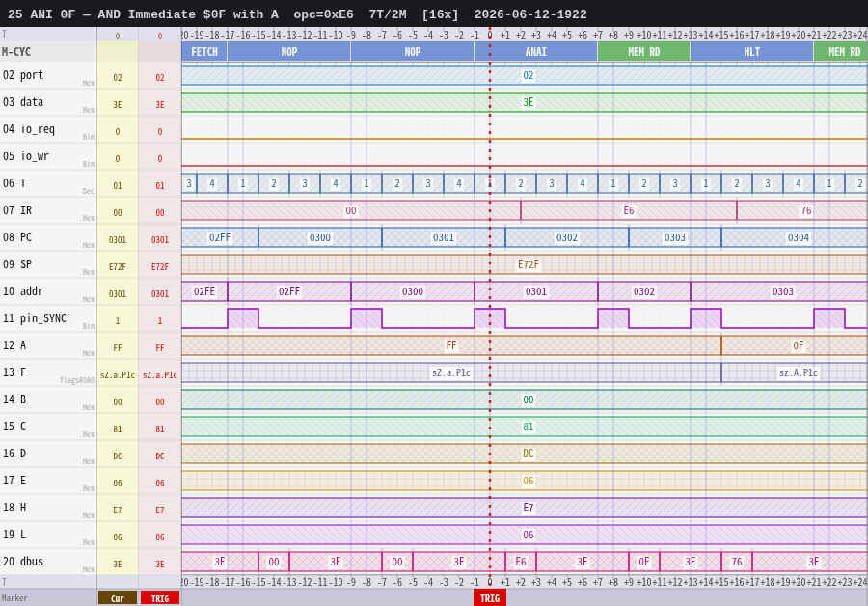The image size is (868, 606).
Task: Select the M-CYC row label
Action: pos(16,52)
